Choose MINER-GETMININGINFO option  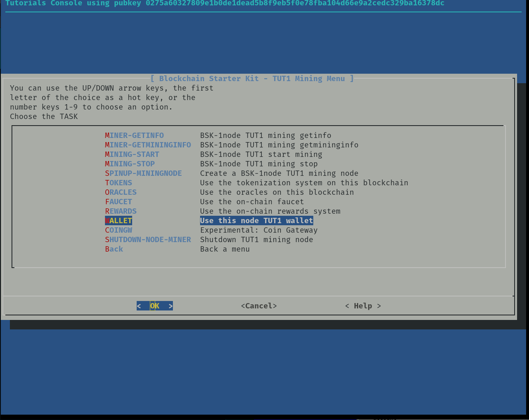click(148, 145)
